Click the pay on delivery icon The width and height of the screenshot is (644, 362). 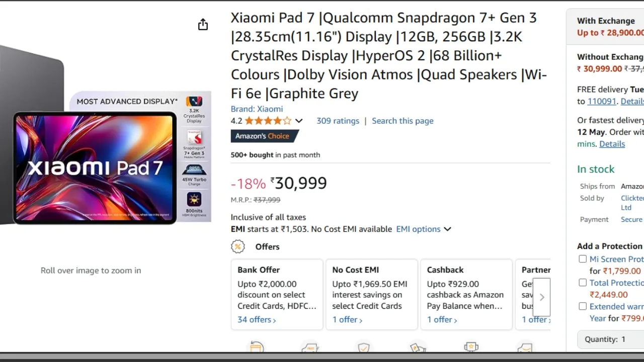click(x=418, y=347)
